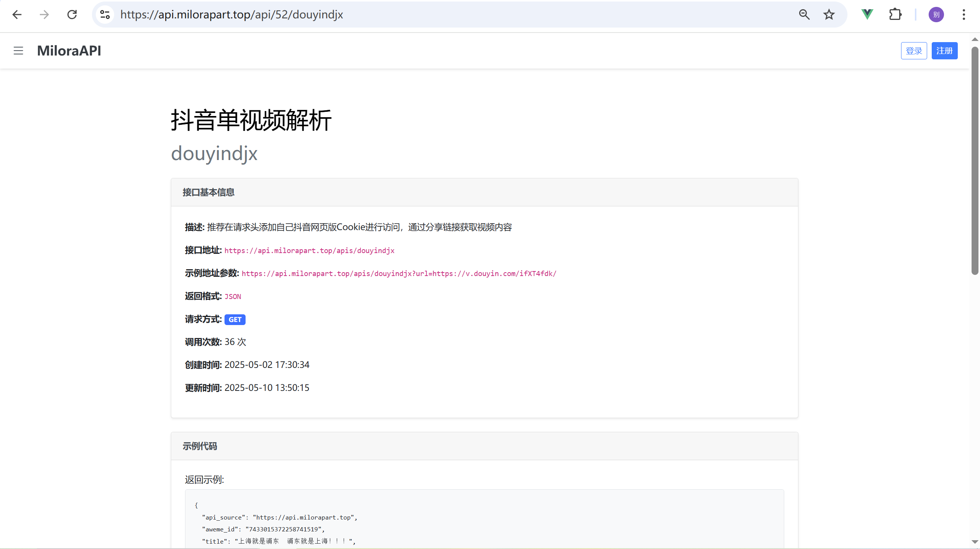
Task: Click the 调用次数 36 次 line
Action: pyautogui.click(x=215, y=342)
